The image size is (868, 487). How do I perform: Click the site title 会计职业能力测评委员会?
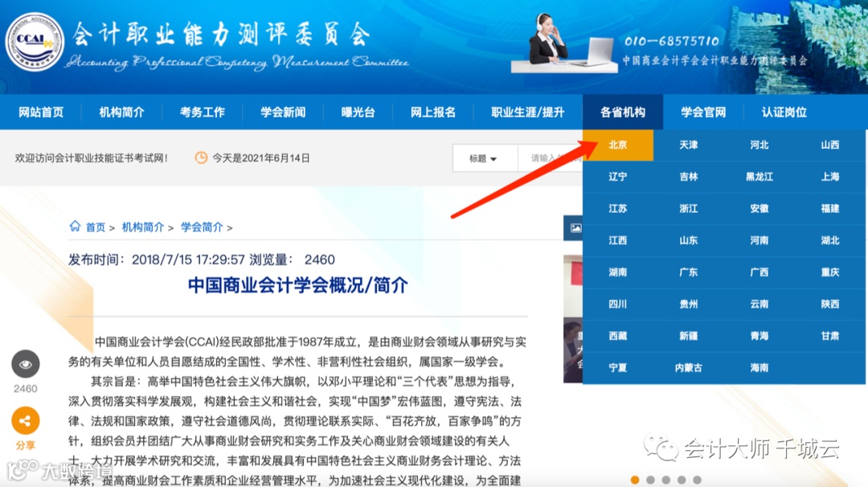coord(221,35)
